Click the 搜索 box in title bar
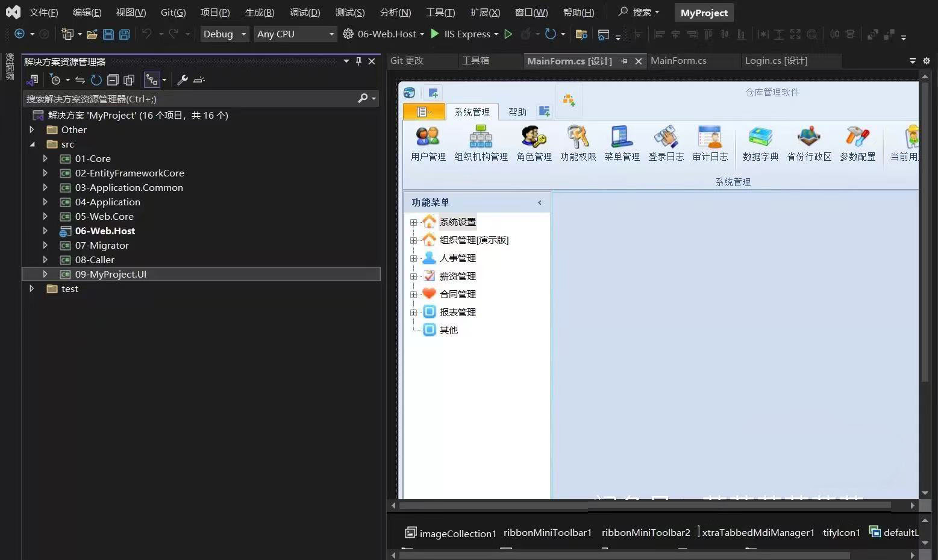This screenshot has height=560, width=938. [639, 12]
